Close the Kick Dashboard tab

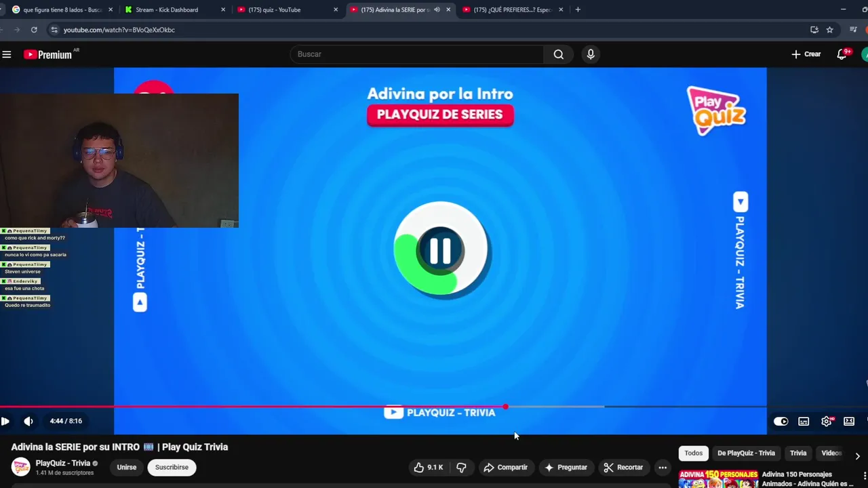point(223,9)
